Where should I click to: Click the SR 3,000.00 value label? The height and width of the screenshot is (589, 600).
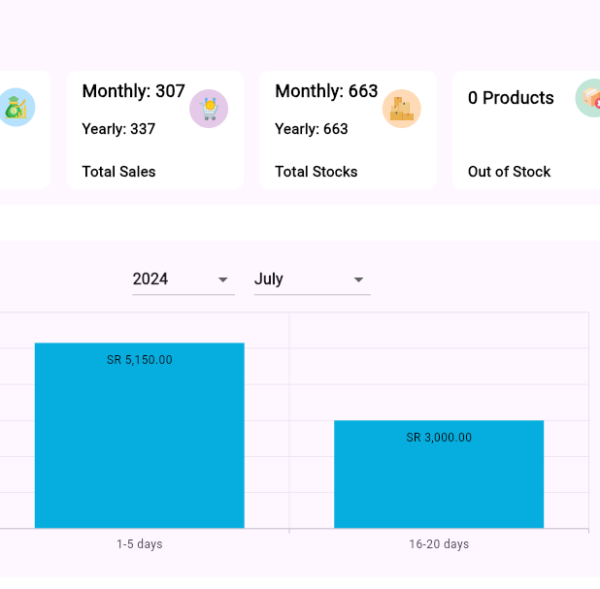point(438,437)
